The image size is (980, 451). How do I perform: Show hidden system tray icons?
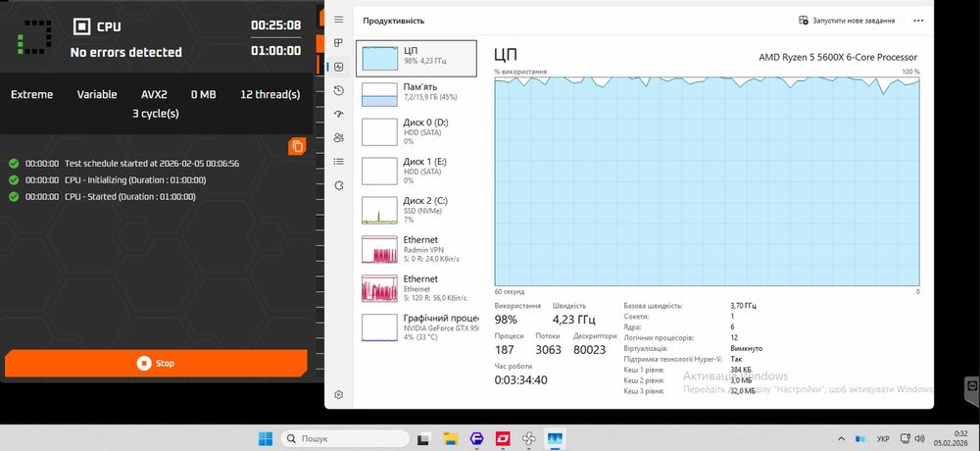coord(841,439)
